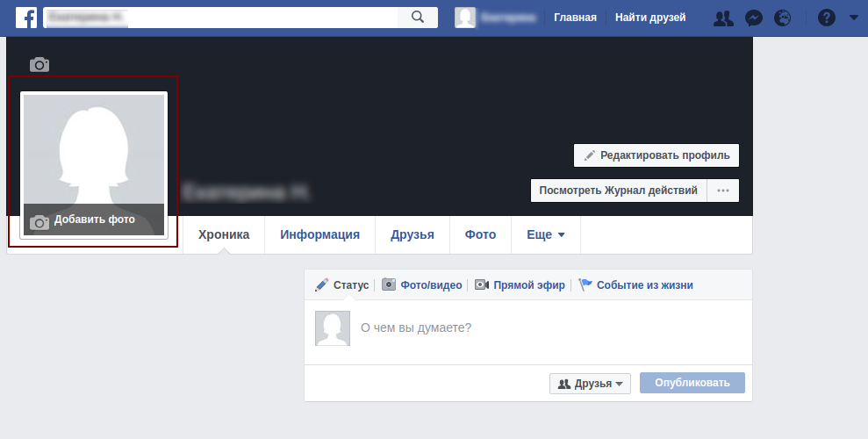Click the search magnifier button
The height and width of the screenshot is (439, 868).
pos(418,17)
